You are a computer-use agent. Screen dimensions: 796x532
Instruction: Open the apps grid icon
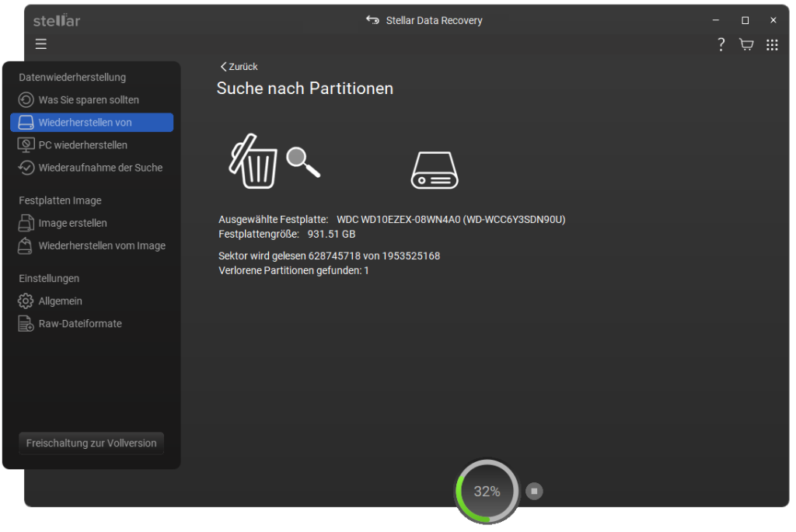click(772, 44)
